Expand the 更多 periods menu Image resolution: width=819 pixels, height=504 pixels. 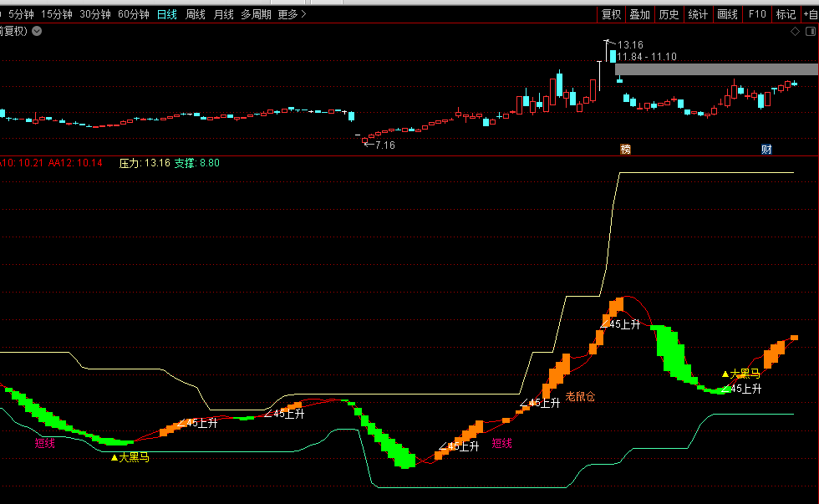[x=292, y=14]
